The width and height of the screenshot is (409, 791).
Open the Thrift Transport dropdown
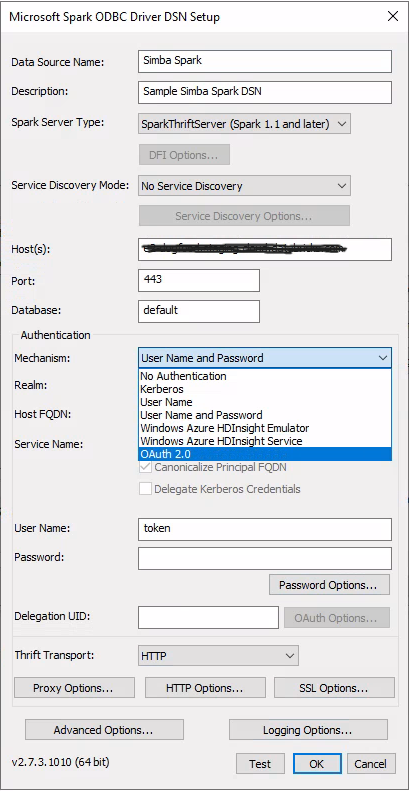click(x=218, y=656)
